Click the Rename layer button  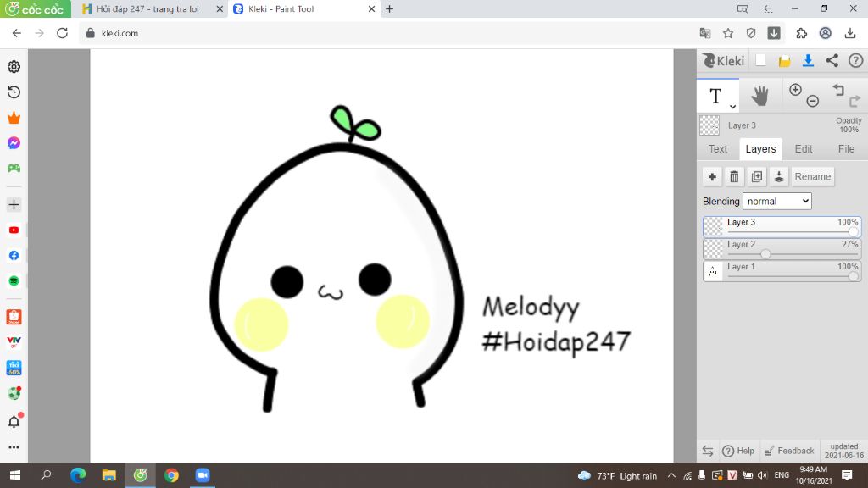813,176
